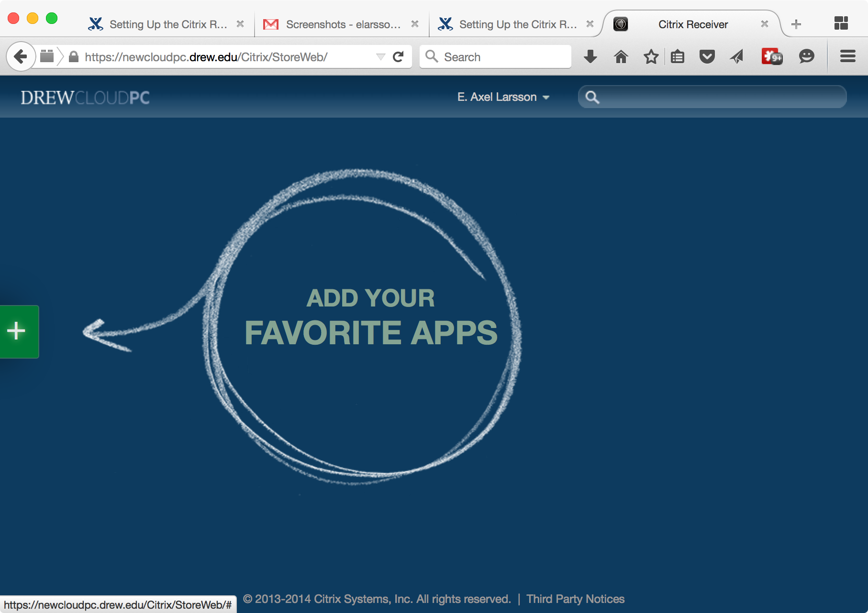868x613 pixels.
Task: Close the Screenshots Gmail tab
Action: tap(415, 24)
